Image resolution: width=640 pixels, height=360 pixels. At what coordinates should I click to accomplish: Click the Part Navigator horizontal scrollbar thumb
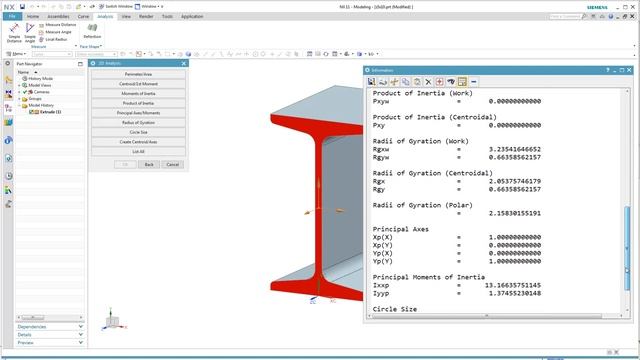[33, 317]
